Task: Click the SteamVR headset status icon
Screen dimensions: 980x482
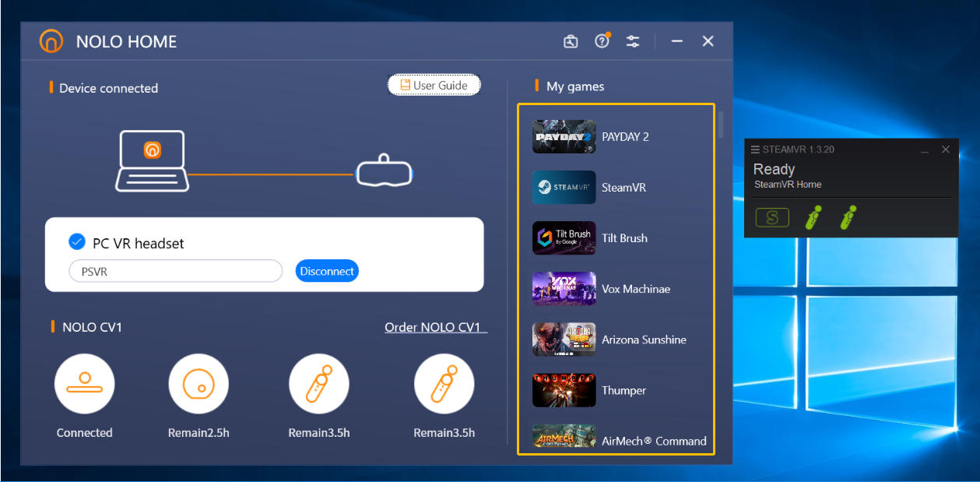Action: (x=772, y=218)
